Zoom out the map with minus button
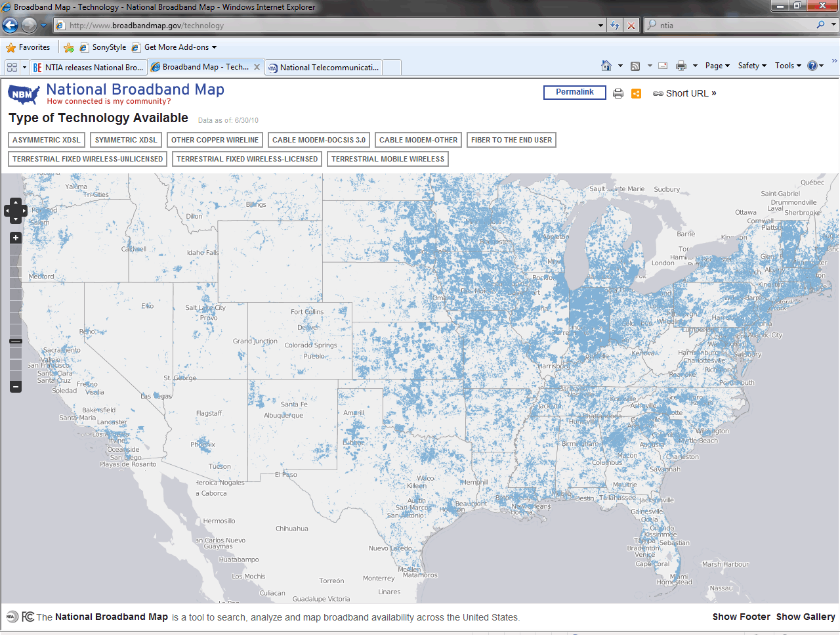 tap(16, 387)
